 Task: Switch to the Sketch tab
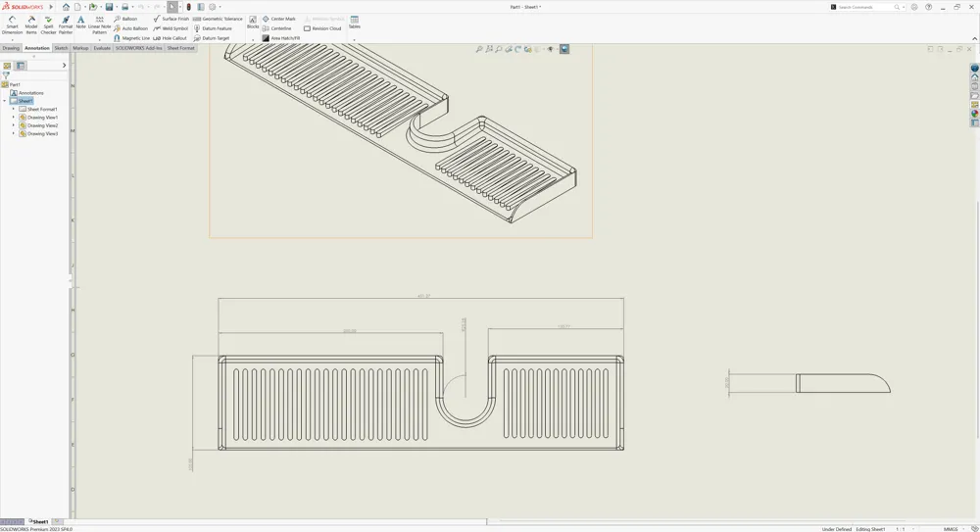[61, 48]
